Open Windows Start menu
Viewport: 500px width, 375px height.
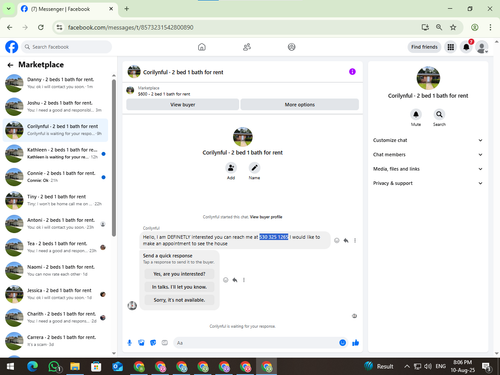coord(10,367)
